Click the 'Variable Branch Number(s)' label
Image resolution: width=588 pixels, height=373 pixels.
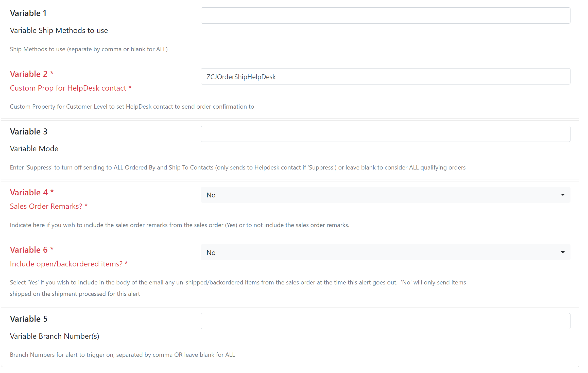[55, 336]
